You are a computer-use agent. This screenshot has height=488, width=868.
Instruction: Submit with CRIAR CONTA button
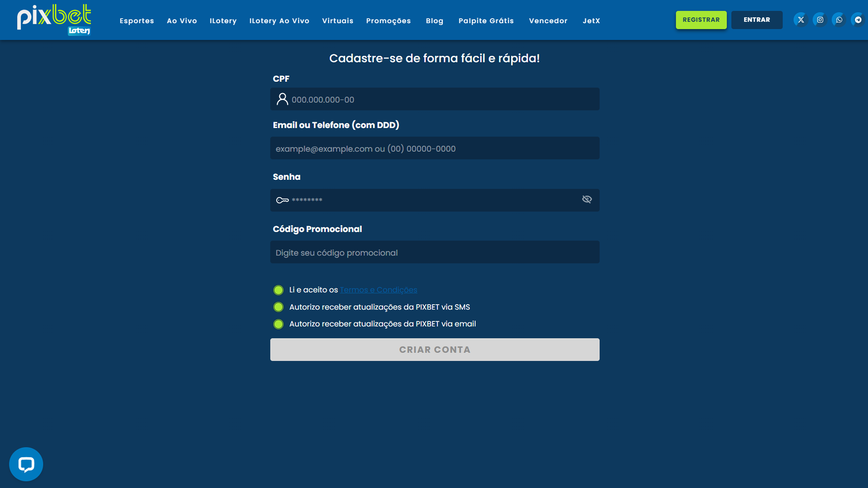pyautogui.click(x=435, y=350)
